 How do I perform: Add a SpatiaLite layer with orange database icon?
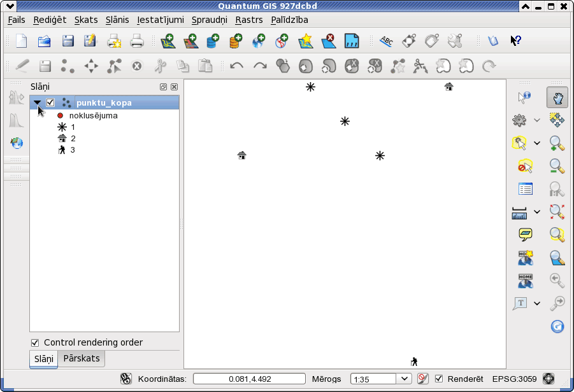(236, 41)
